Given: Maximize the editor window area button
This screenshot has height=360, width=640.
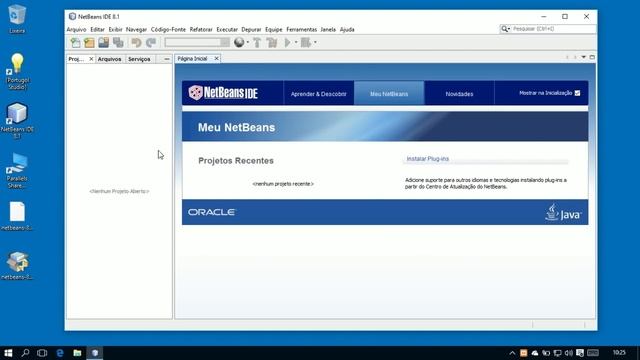Looking at the screenshot, I should click(592, 57).
